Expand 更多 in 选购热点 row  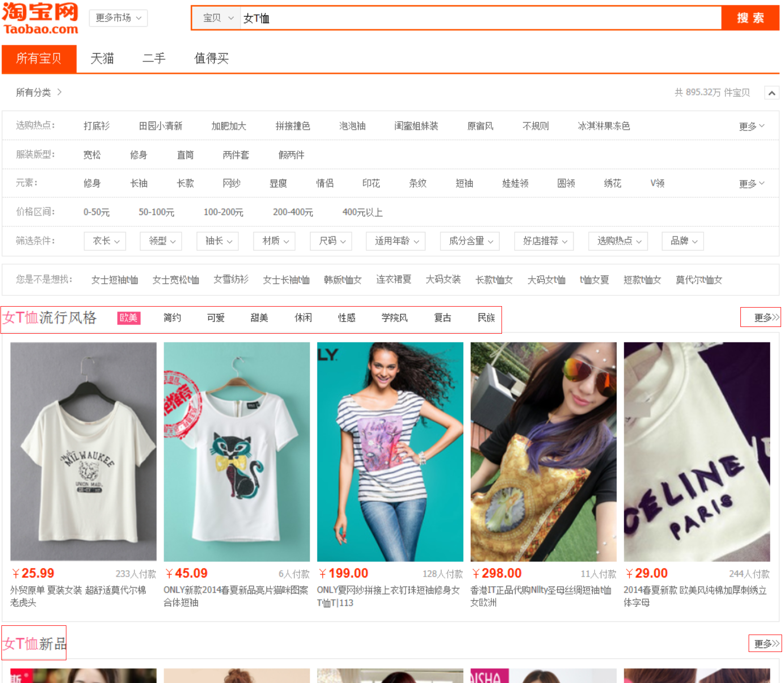coord(752,126)
